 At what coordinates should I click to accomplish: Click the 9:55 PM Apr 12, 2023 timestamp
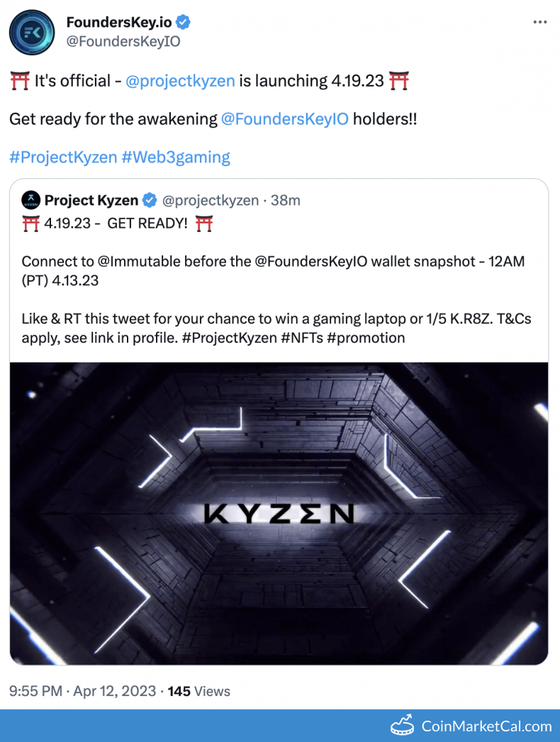(x=82, y=691)
